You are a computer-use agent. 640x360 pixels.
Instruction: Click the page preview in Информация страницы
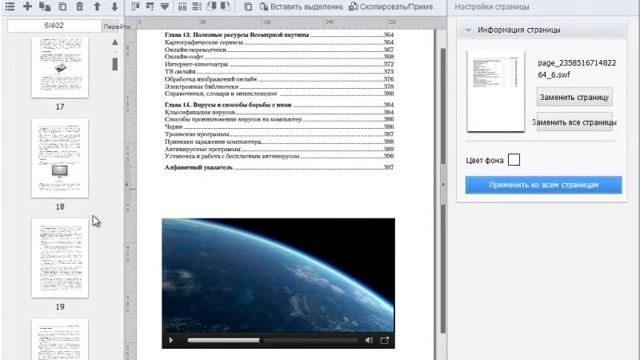click(x=496, y=91)
